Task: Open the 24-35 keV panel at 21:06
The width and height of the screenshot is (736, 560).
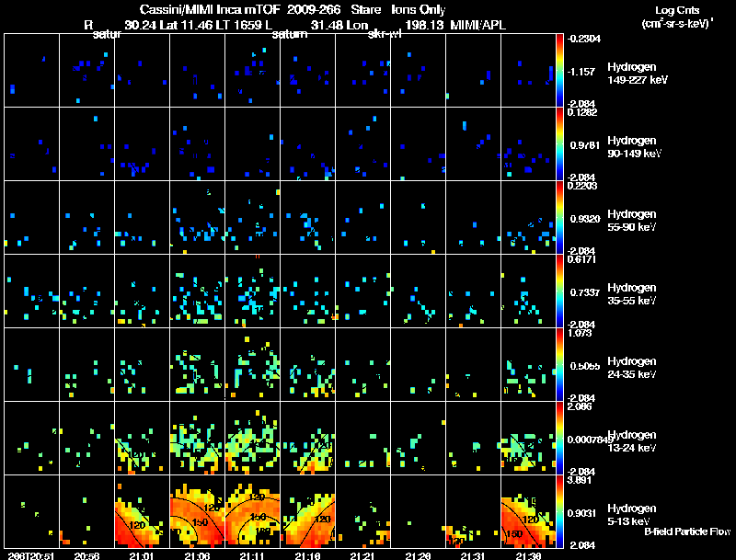Action: pyautogui.click(x=197, y=364)
